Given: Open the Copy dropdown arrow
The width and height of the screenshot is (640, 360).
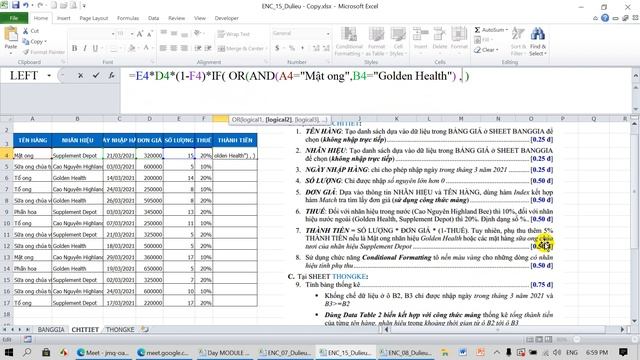Looking at the screenshot, I should [45, 42].
